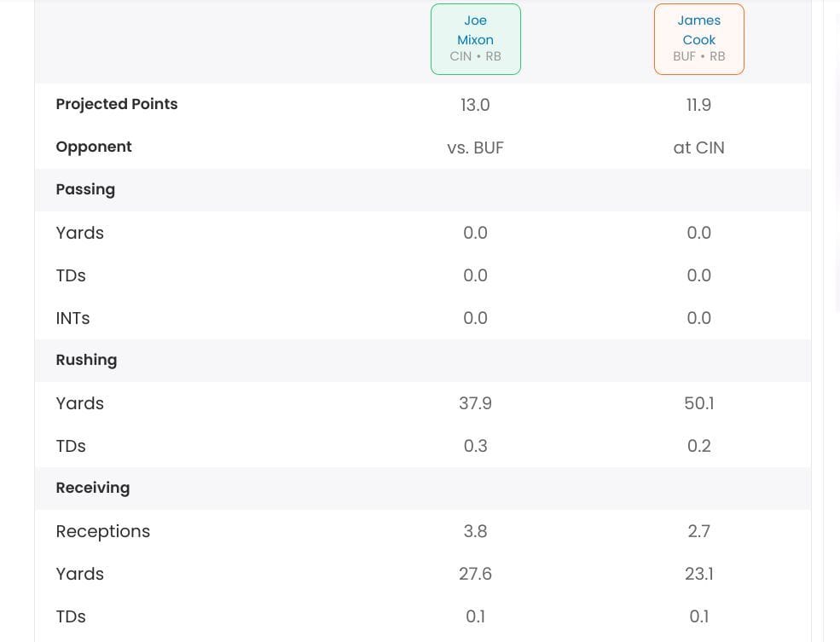This screenshot has width=840, height=642.
Task: Click Mixon's receptions value 3.8
Action: coord(475,531)
